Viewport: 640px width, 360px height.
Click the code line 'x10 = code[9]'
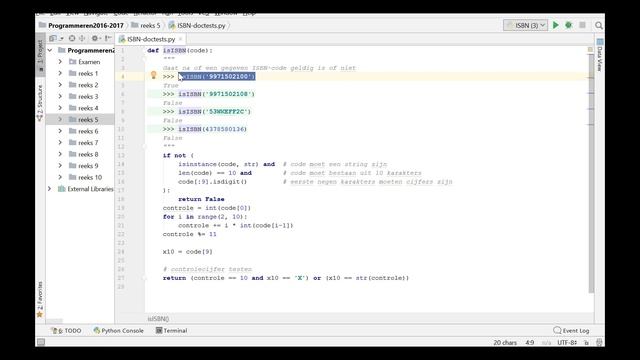pyautogui.click(x=187, y=252)
